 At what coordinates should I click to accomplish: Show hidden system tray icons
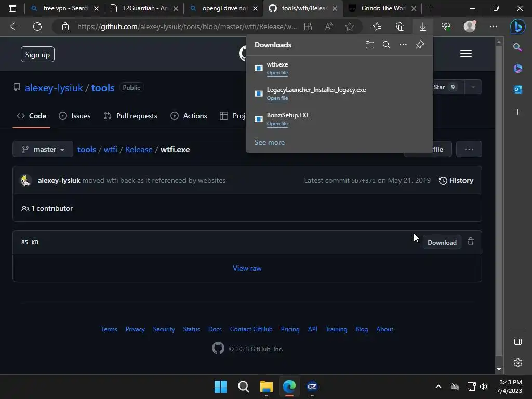(438, 387)
